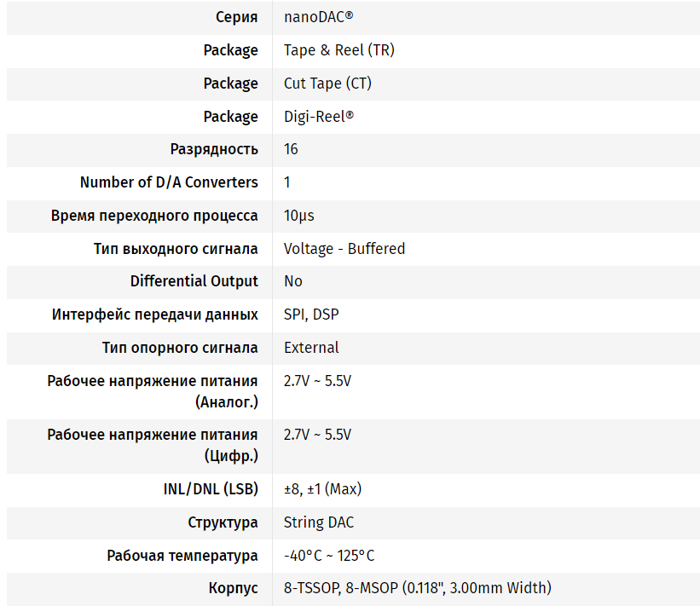Select the ±8, ±1 (Max) value
Screen dimensions: 700x606
pos(322,489)
